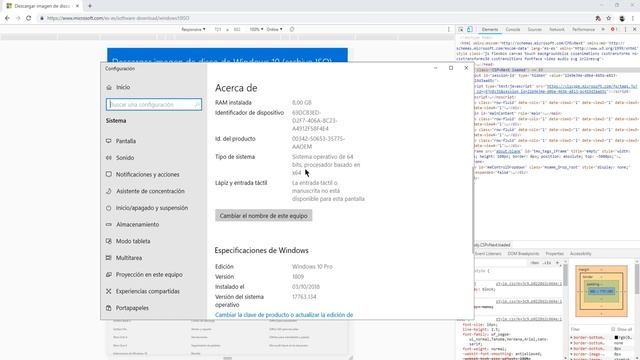Open Multitarea settings
640x360 pixels.
click(129, 258)
